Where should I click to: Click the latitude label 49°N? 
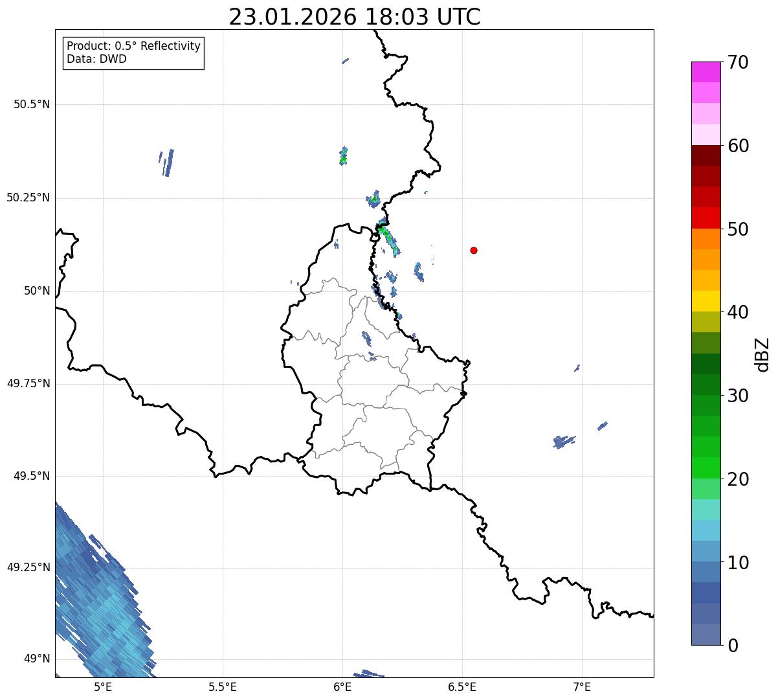pos(38,659)
